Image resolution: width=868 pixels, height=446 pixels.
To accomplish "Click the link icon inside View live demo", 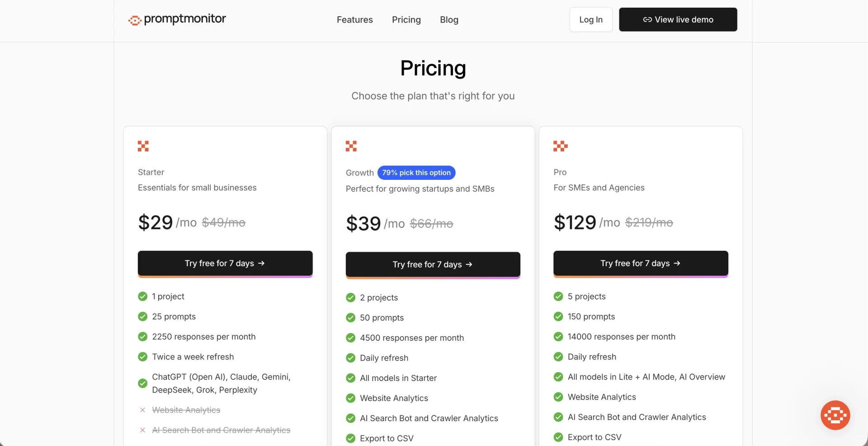I will click(647, 19).
